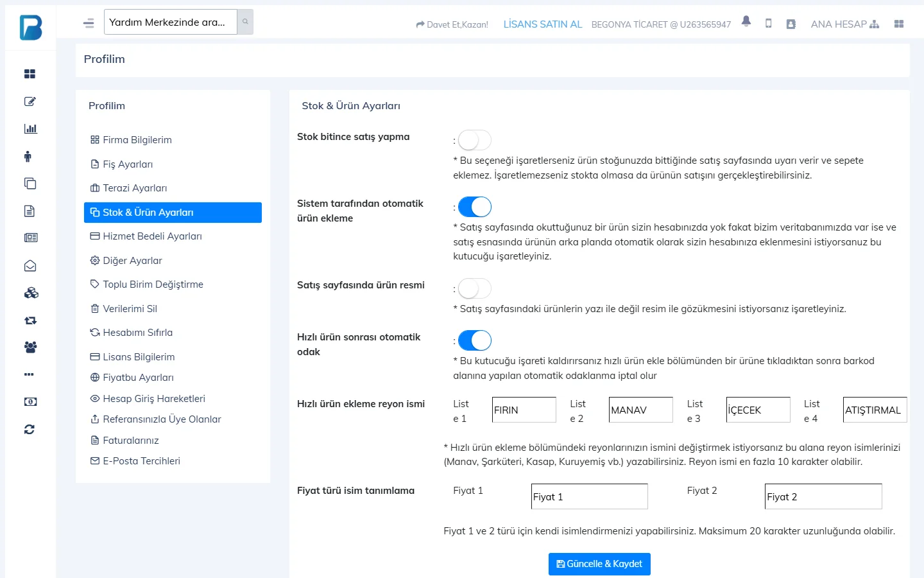The width and height of the screenshot is (924, 578).
Task: Click the Liste 1 FIRIN input field
Action: tap(524, 410)
